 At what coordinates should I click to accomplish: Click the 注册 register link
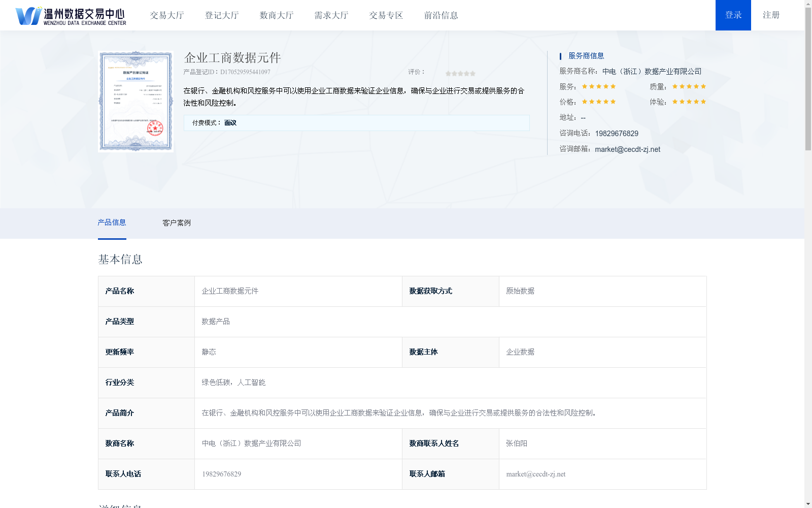pos(771,15)
